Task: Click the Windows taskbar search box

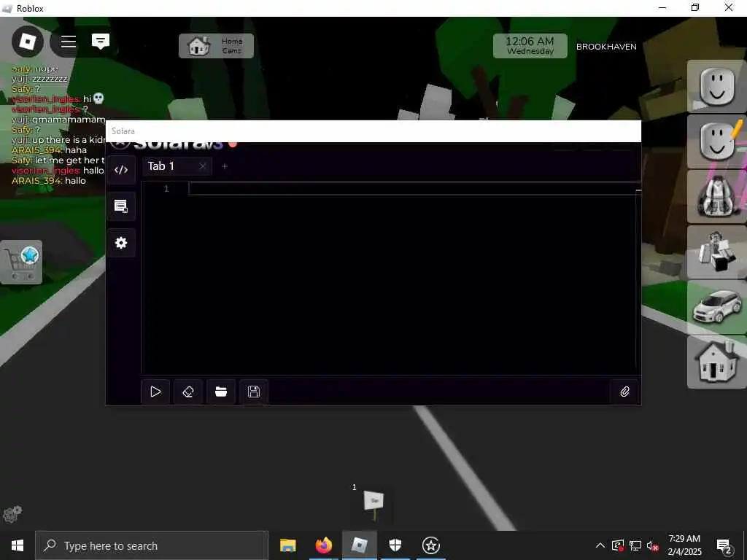Action: click(152, 545)
